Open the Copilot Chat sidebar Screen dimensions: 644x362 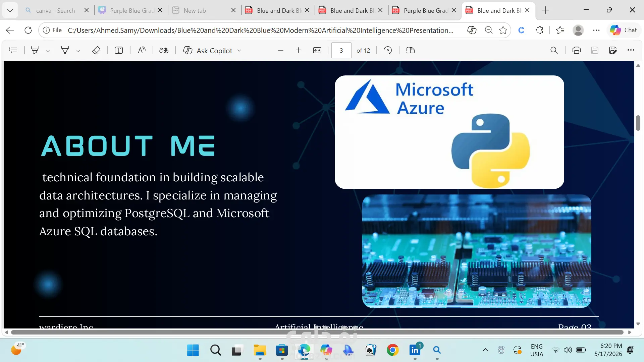click(624, 30)
